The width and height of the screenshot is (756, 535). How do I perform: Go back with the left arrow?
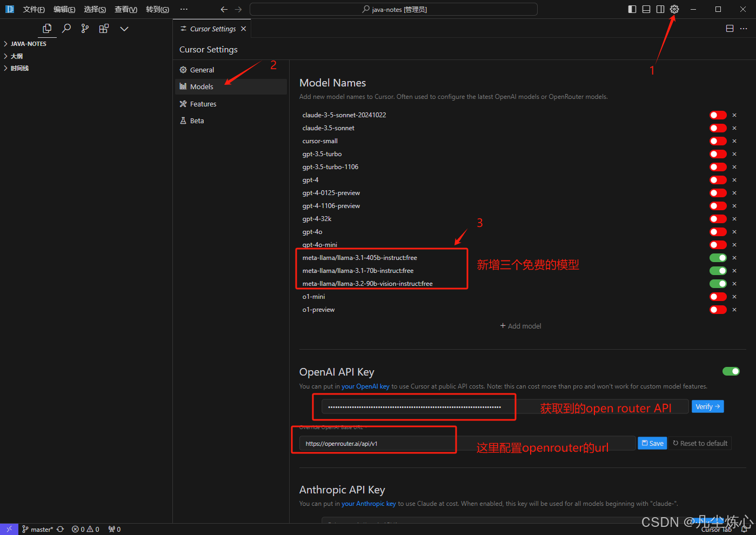coord(224,9)
